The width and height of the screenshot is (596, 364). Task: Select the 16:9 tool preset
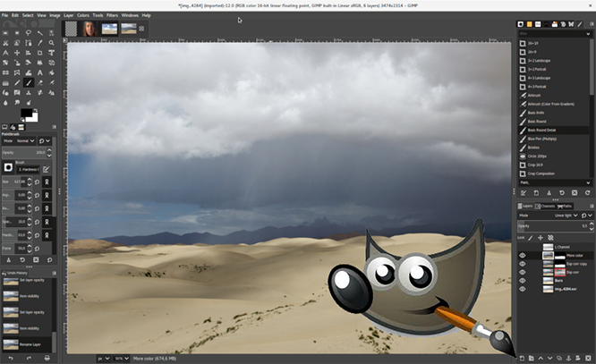tap(554, 52)
